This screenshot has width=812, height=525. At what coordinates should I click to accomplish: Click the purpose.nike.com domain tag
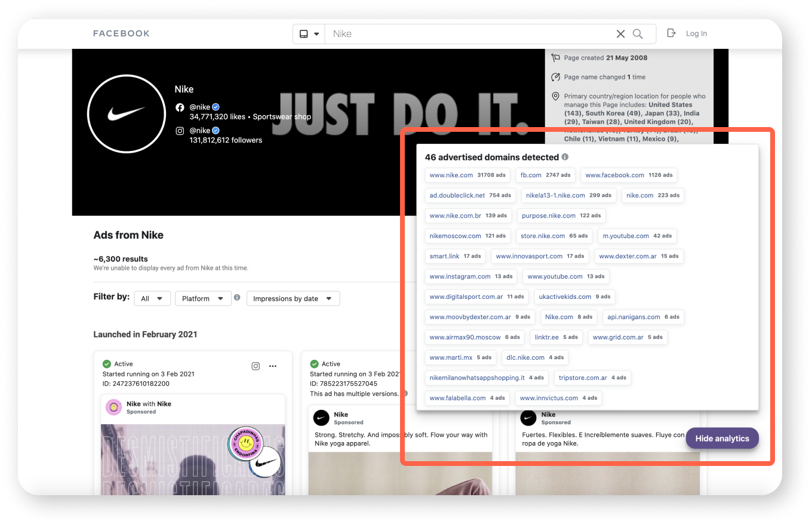tap(561, 216)
